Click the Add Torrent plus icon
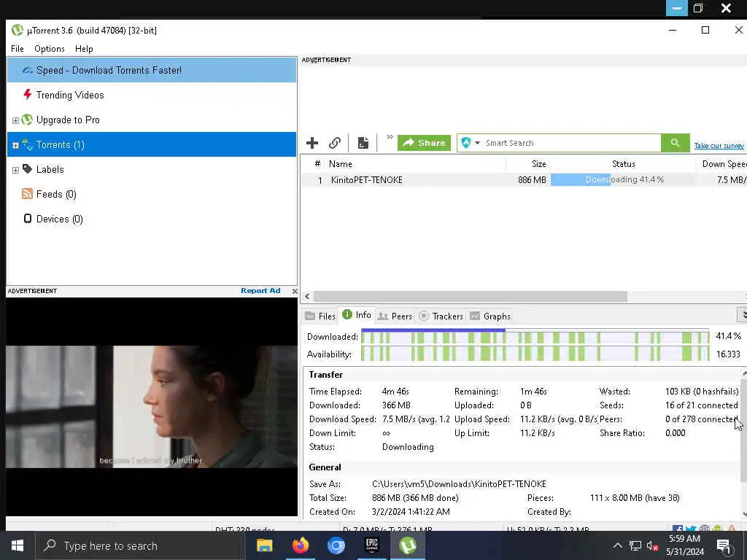The width and height of the screenshot is (747, 560). (312, 143)
